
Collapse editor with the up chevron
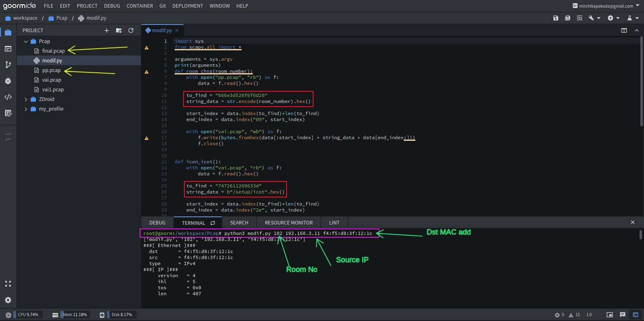(x=637, y=30)
